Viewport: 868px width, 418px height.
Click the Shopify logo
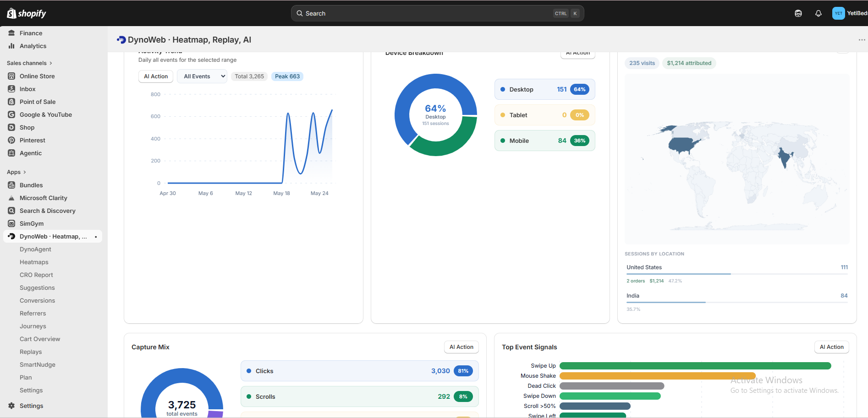point(27,13)
